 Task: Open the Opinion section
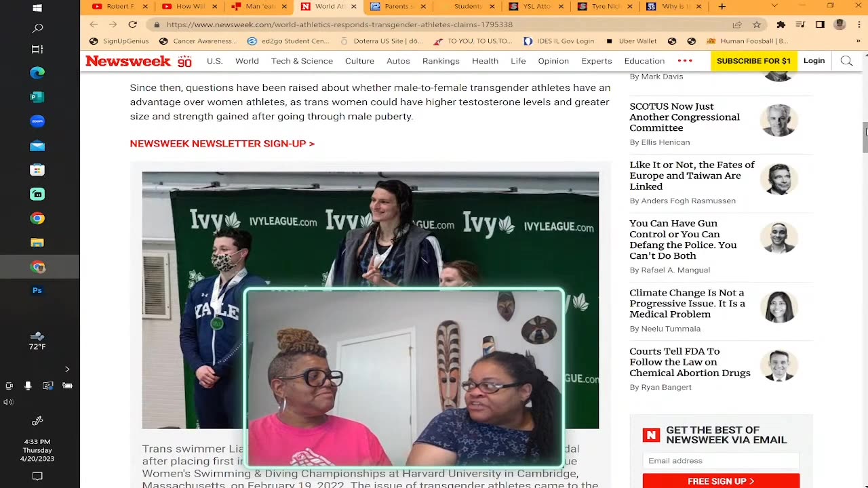(x=553, y=61)
